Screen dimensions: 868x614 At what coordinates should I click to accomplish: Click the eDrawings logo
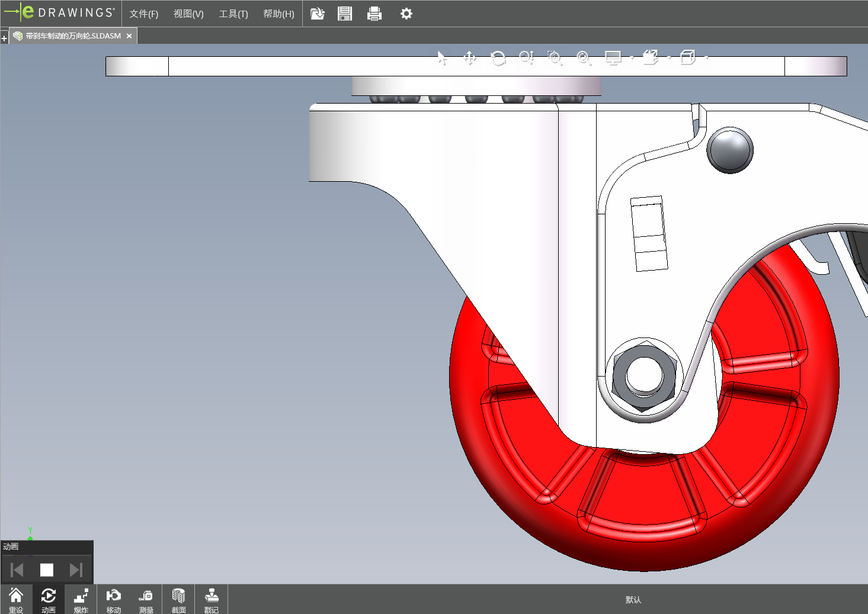tap(59, 12)
